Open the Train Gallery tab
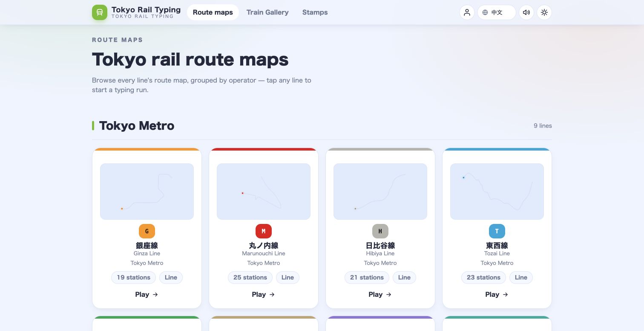 click(267, 12)
